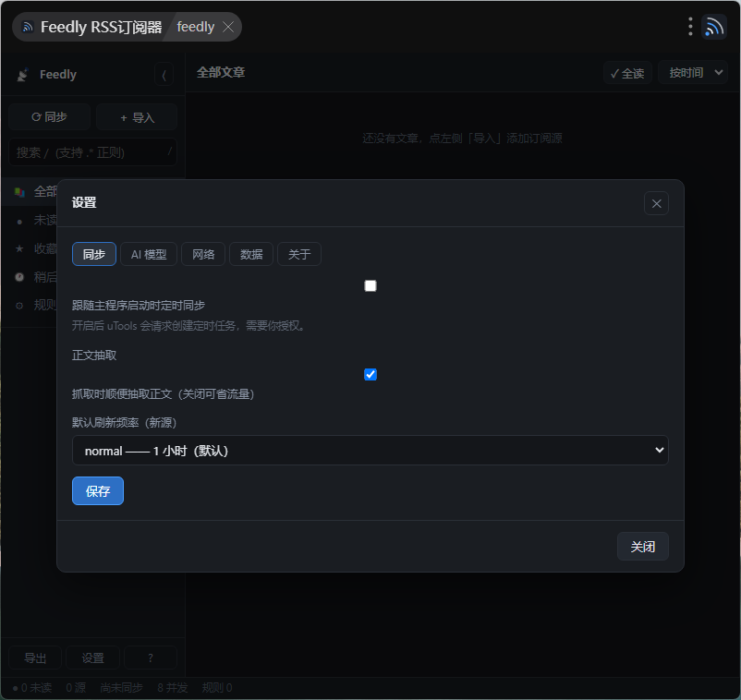Go to the 关于 tab
Screen dimensions: 741x700
299,254
